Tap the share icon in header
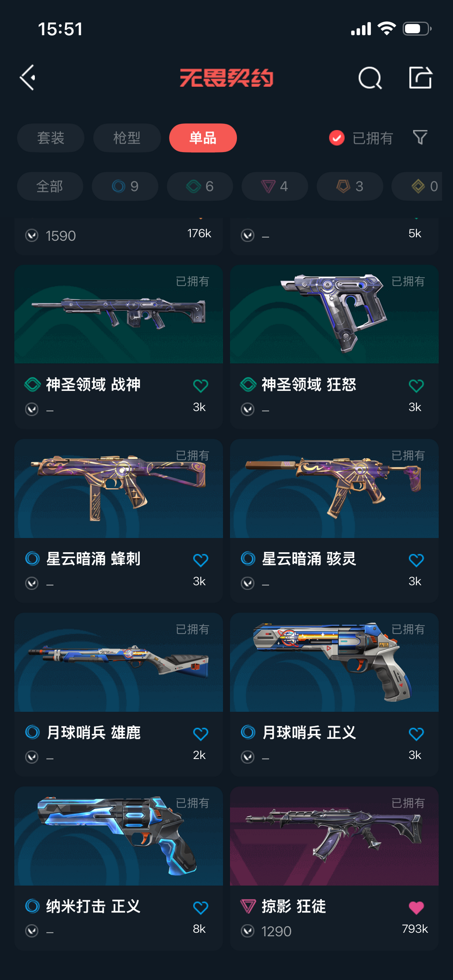 point(420,78)
